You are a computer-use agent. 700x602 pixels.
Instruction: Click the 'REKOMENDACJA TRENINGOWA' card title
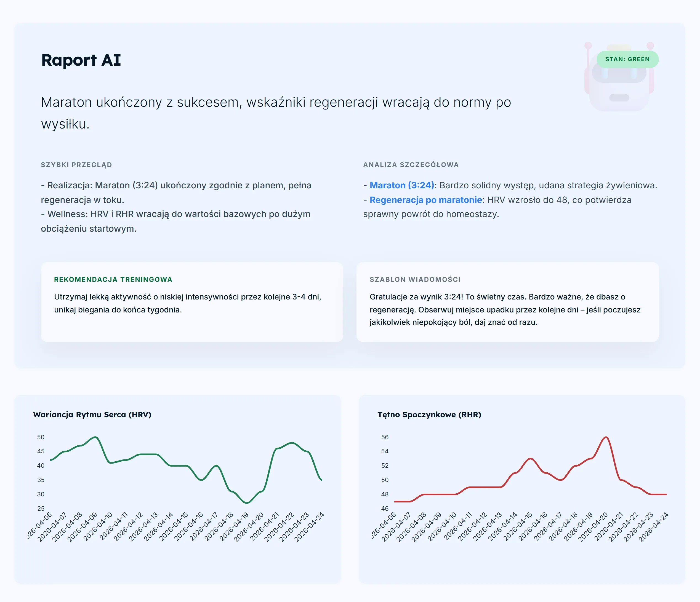coord(113,280)
